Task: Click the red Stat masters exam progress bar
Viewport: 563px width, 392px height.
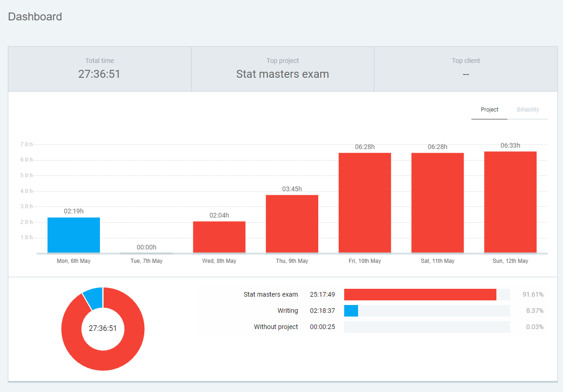Action: (x=420, y=294)
